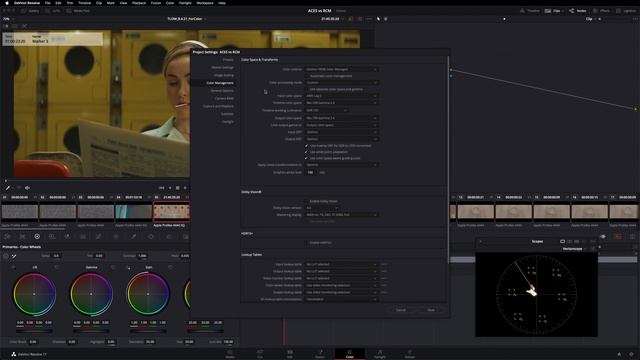Click the speaker audio icon under viewer

pos(27,188)
